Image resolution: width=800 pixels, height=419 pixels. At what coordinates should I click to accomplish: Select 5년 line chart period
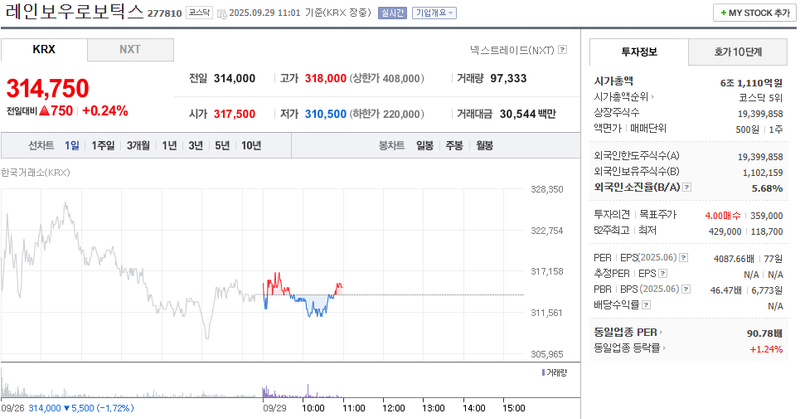222,146
